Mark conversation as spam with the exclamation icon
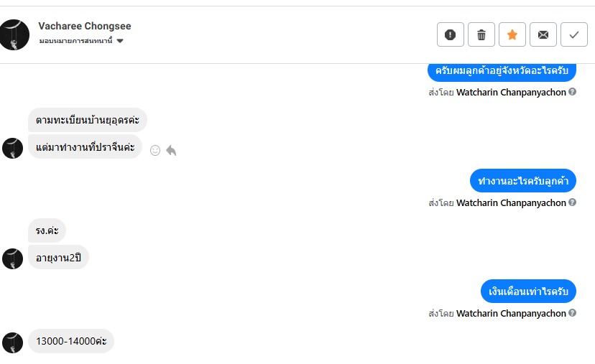This screenshot has width=595, height=364. click(x=450, y=34)
